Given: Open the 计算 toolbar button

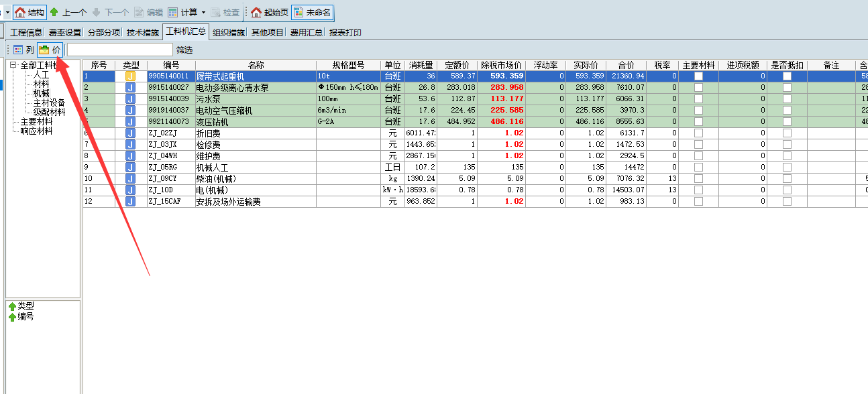Looking at the screenshot, I should (181, 12).
